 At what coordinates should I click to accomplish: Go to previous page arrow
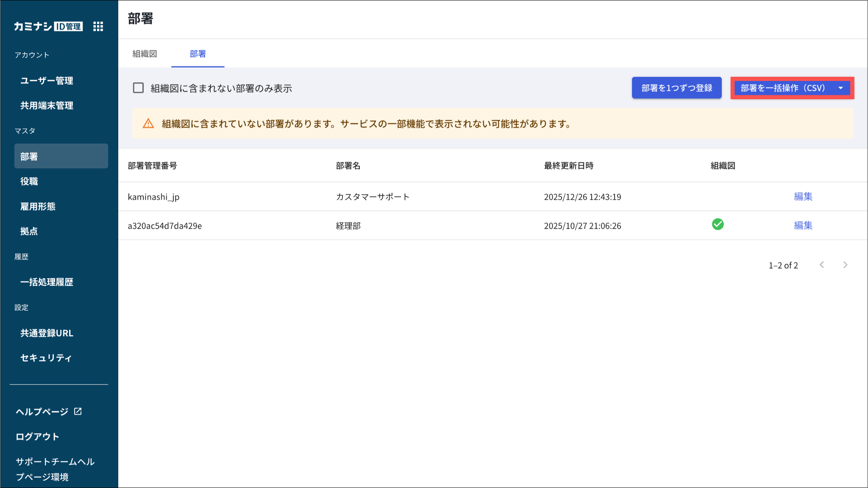(822, 265)
